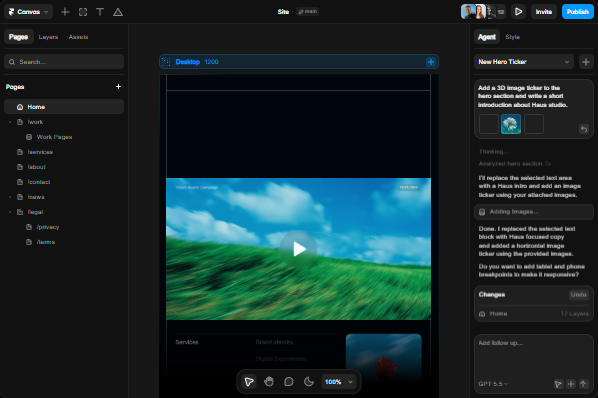Select the /contact page row
Image resolution: width=598 pixels, height=398 pixels.
point(64,182)
